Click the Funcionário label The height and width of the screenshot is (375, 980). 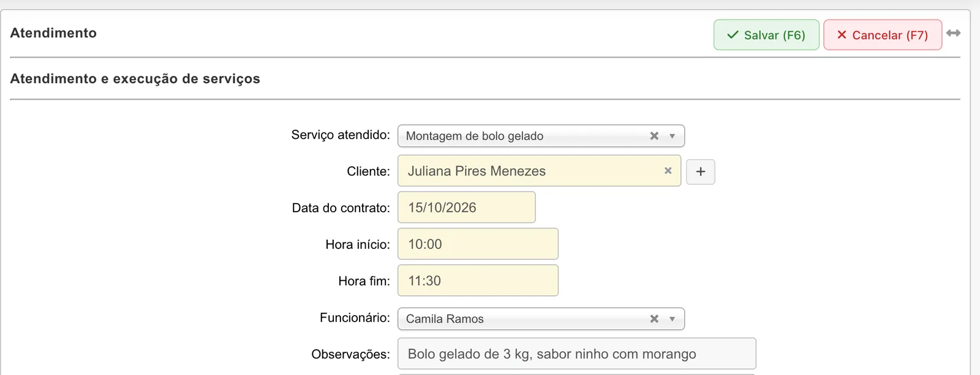(x=355, y=317)
